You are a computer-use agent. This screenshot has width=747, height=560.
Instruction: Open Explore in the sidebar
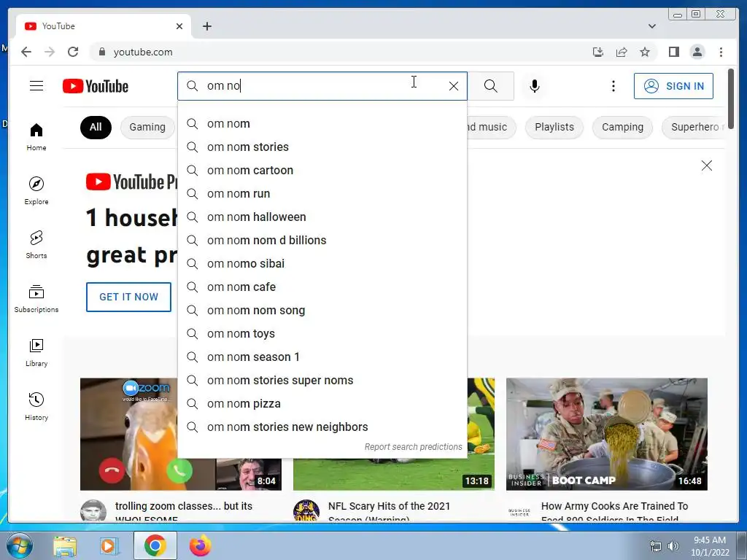point(36,191)
